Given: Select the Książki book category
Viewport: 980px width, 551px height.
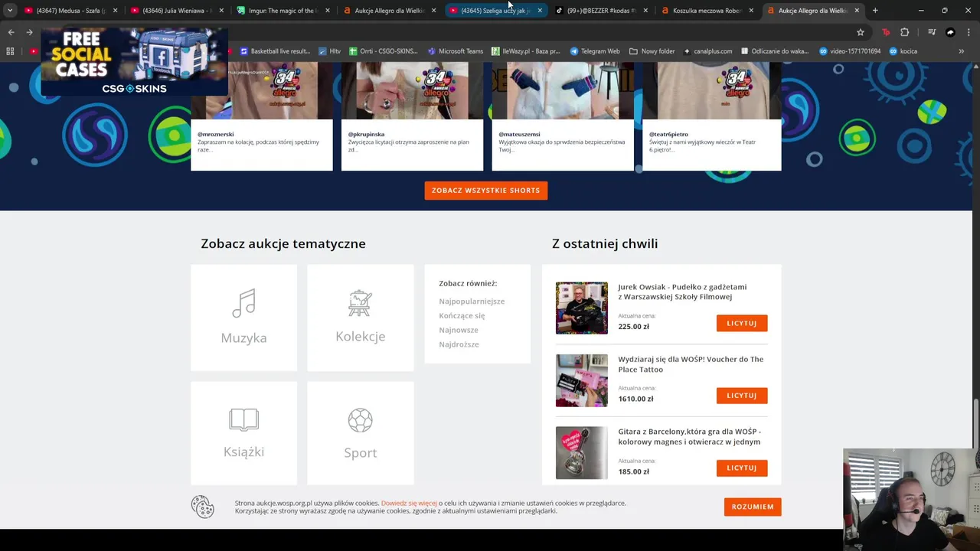Looking at the screenshot, I should click(243, 433).
